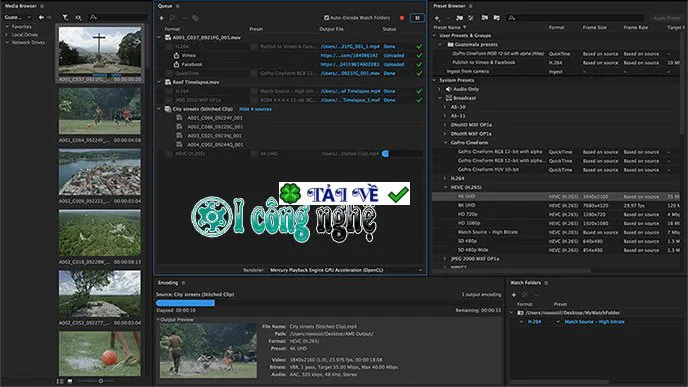Select Watch Folders panel tab
Image resolution: width=688 pixels, height=387 pixels.
click(x=525, y=283)
